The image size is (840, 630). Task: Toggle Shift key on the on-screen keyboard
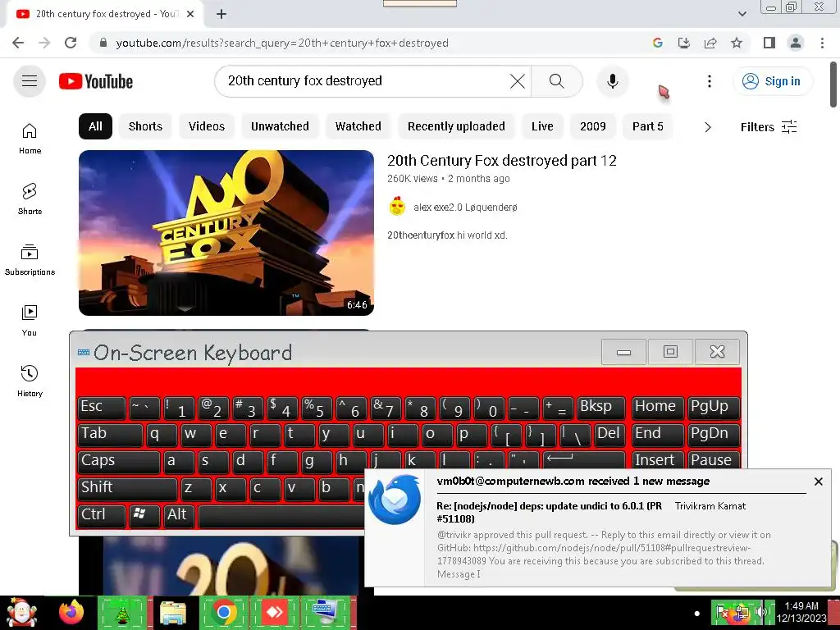coord(127,488)
